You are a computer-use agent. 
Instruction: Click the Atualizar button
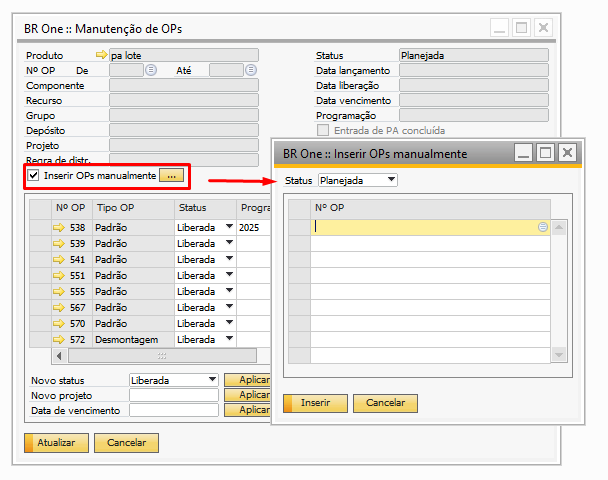(x=56, y=442)
